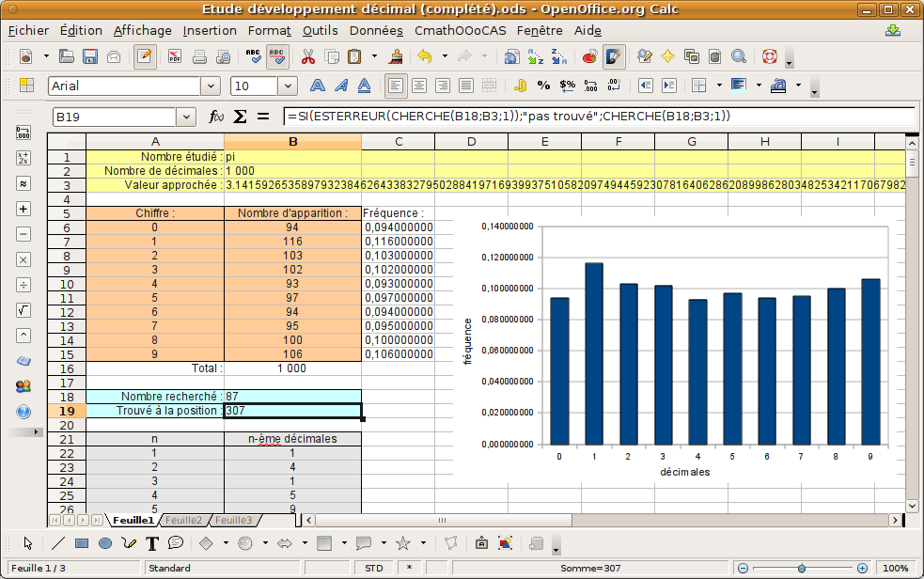
Task: Export directly as PDF icon
Action: [x=175, y=57]
